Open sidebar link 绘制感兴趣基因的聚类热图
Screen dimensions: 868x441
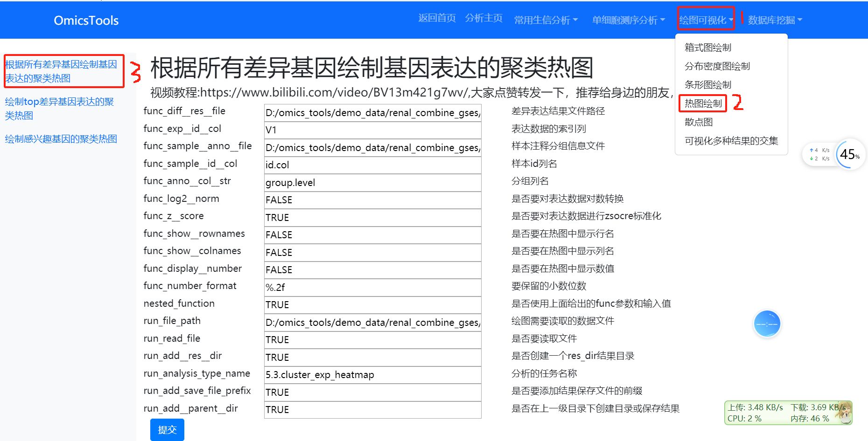click(61, 139)
